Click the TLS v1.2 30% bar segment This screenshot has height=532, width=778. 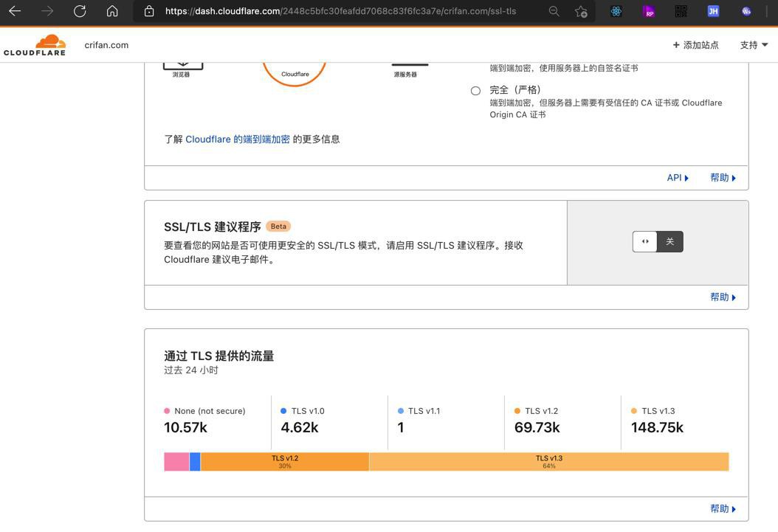pos(285,462)
